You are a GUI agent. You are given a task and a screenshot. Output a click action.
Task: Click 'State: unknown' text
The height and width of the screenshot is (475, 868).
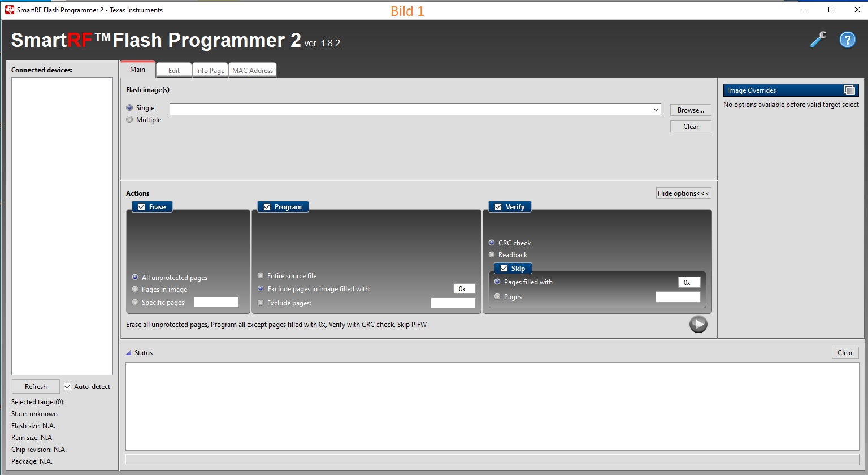[34, 414]
